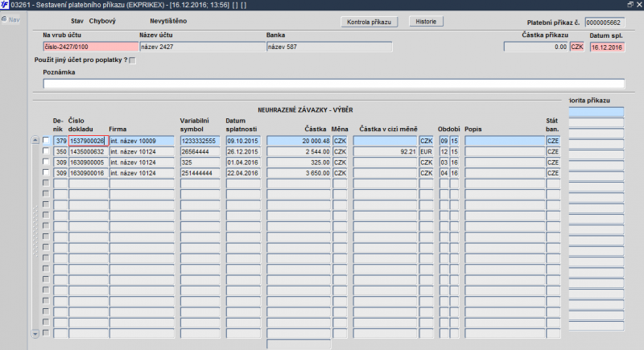This screenshot has height=350, width=644.
Task: Select the Firma cell 'int. název 10009'
Action: (x=142, y=141)
